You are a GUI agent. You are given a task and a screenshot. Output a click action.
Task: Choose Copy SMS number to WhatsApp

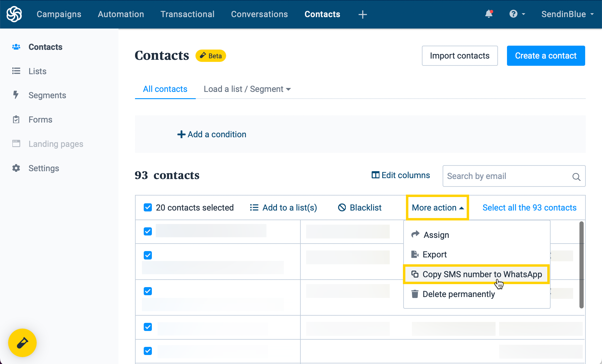point(476,274)
